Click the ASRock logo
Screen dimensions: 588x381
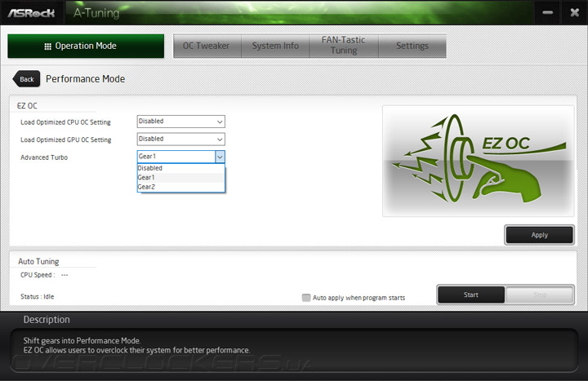[32, 13]
